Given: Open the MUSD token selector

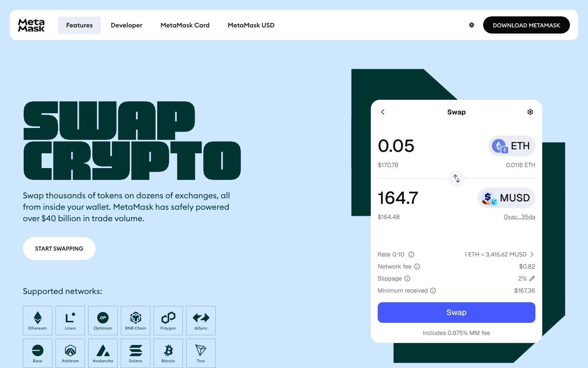Looking at the screenshot, I should coord(506,198).
